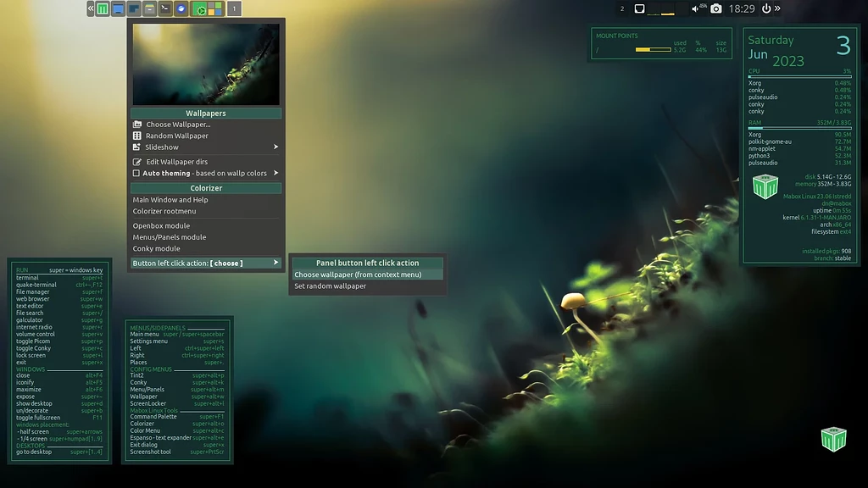
Task: Click the volume speaker icon in the tray
Action: pos(693,8)
